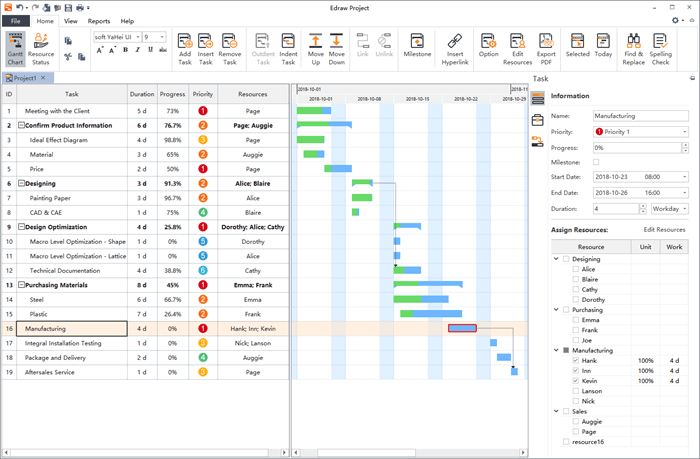Open the Workday unit dropdown
Viewport: 700px width, 459px height.
(x=685, y=209)
